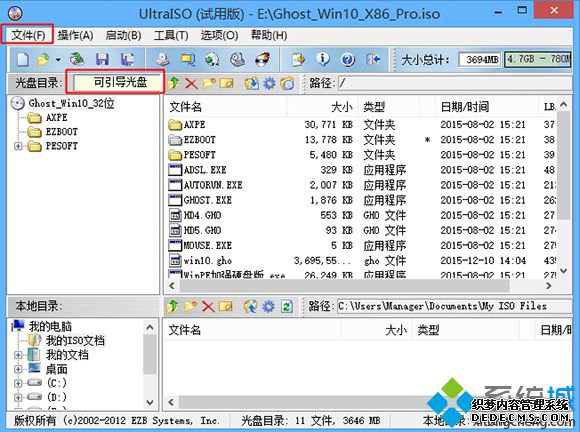Click the Save floppy disk icon

click(x=102, y=59)
